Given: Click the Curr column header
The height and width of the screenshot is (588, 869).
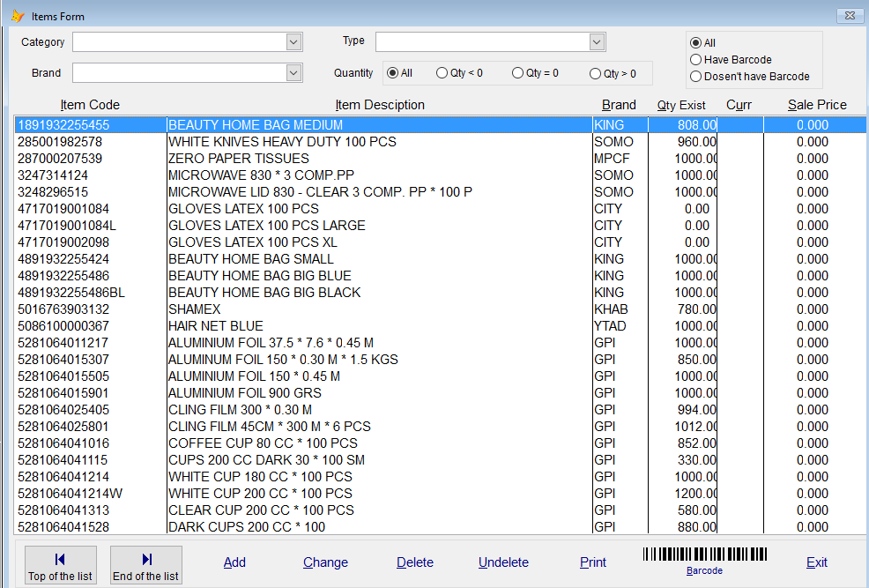Looking at the screenshot, I should [739, 105].
